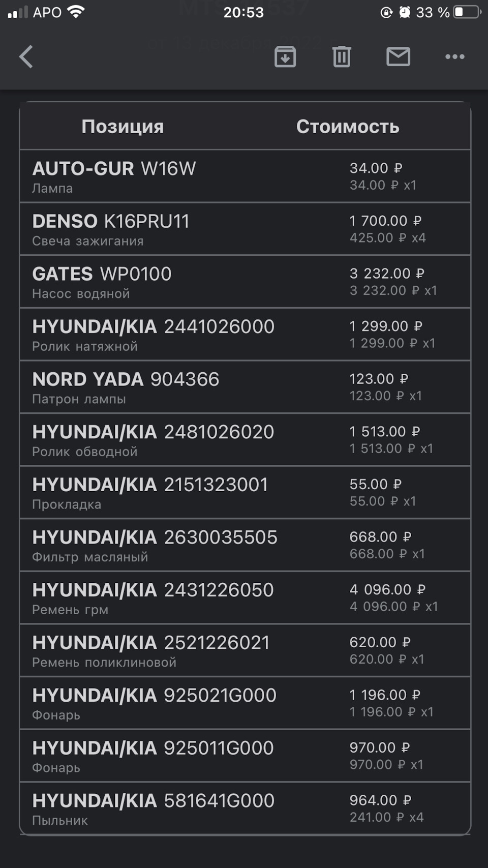
Task: Select the Стоимость column header
Action: coord(348,126)
